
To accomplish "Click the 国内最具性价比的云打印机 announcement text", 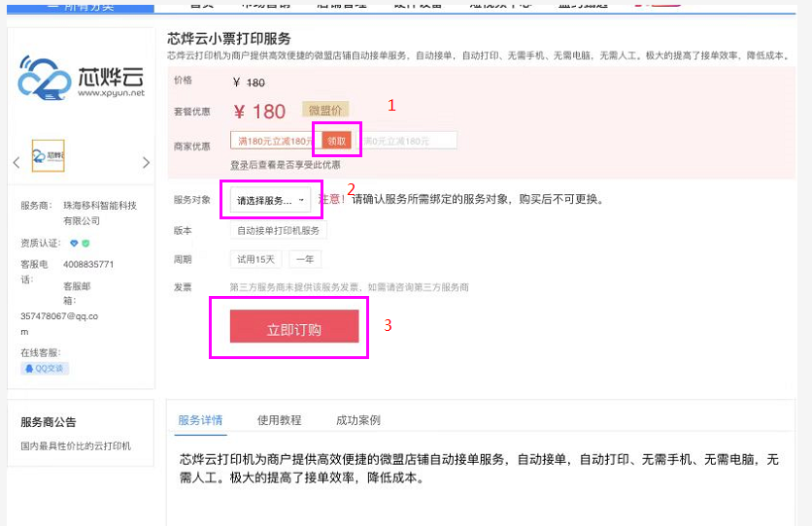I will pyautogui.click(x=76, y=445).
